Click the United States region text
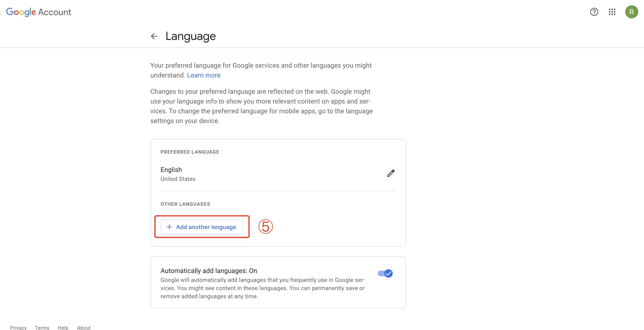The width and height of the screenshot is (644, 330). click(178, 179)
